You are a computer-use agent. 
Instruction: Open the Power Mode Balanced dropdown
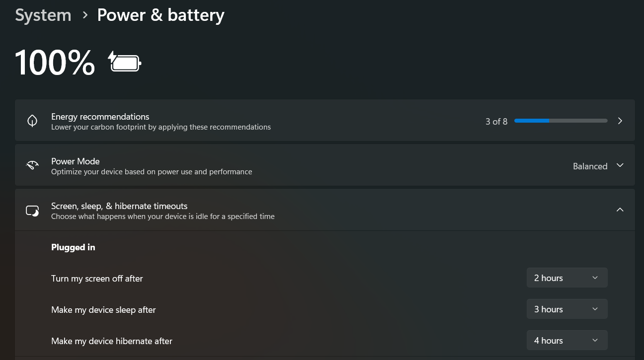tap(598, 166)
